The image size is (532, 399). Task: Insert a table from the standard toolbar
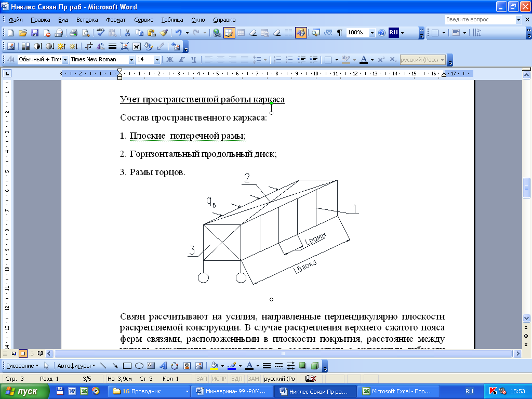click(241, 33)
